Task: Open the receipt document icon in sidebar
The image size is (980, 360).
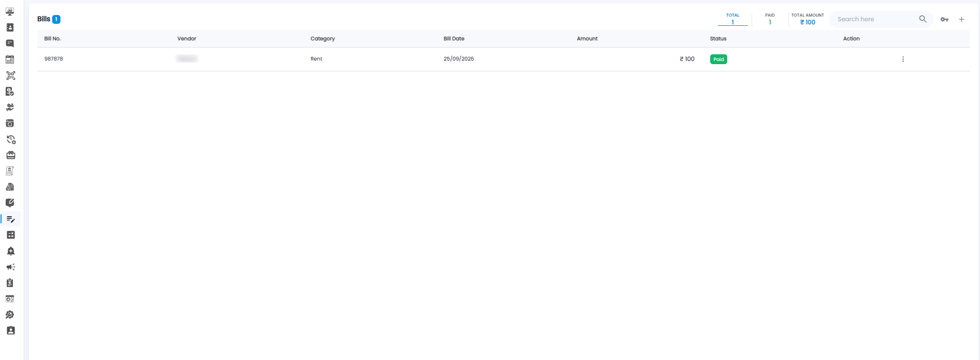Action: point(10,171)
